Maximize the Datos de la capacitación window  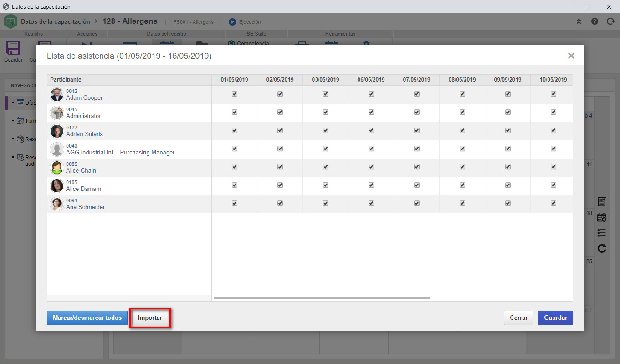coord(588,7)
